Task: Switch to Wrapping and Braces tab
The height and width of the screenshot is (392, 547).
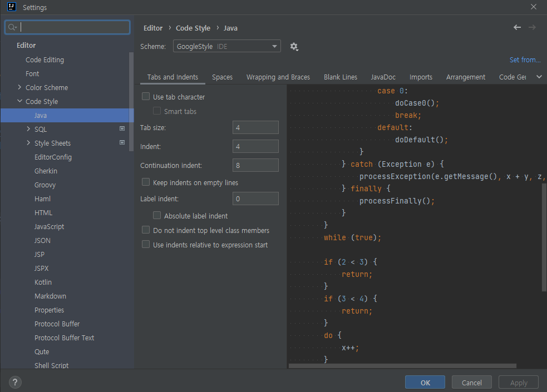Action: pos(278,77)
